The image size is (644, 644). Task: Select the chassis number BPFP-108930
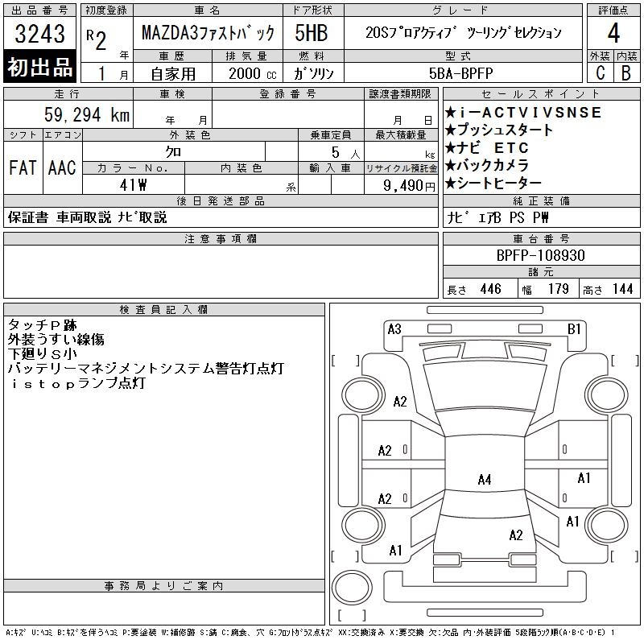pos(540,255)
